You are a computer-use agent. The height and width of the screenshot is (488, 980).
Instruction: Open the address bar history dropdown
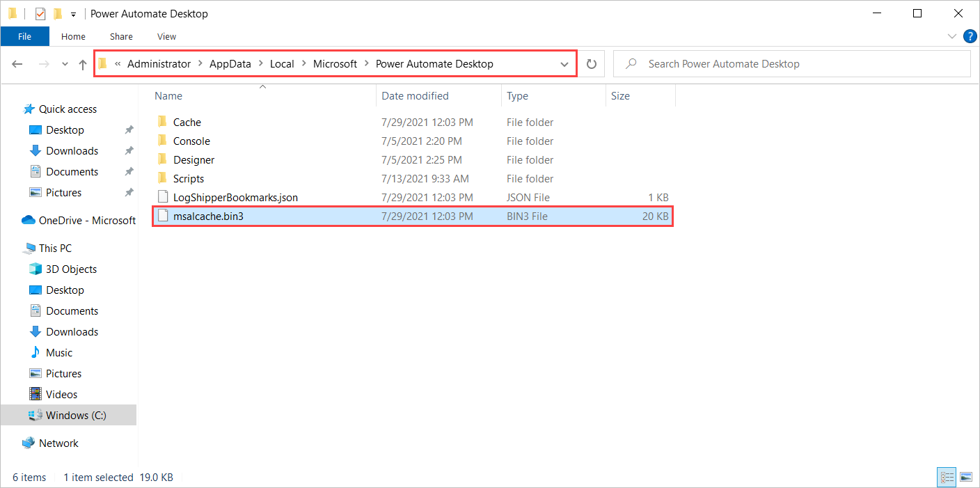564,63
